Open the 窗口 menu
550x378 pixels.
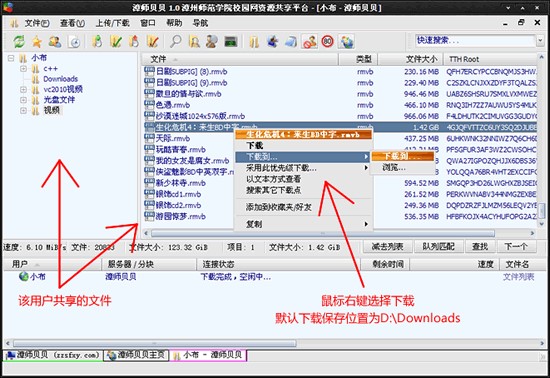click(x=148, y=23)
